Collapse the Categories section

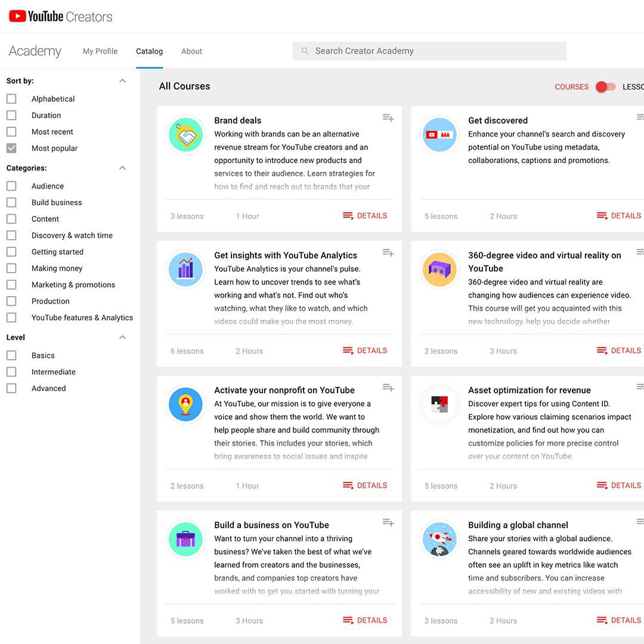coord(122,168)
